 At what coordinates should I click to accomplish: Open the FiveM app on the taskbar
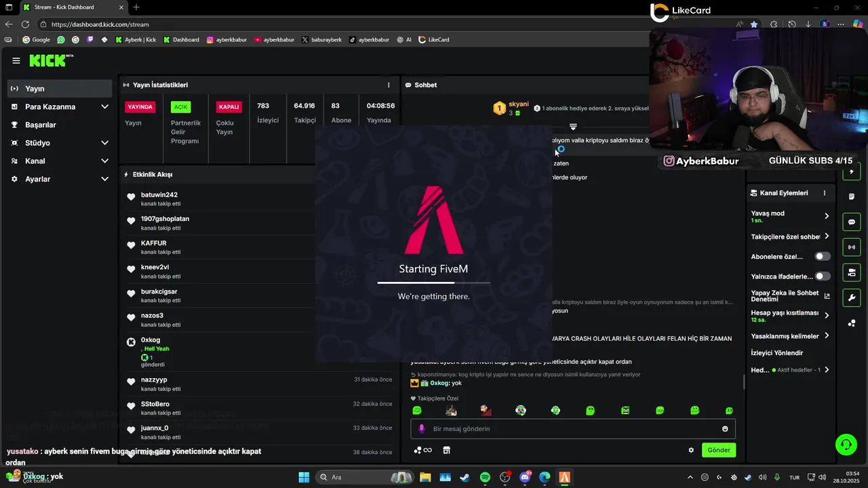click(564, 477)
